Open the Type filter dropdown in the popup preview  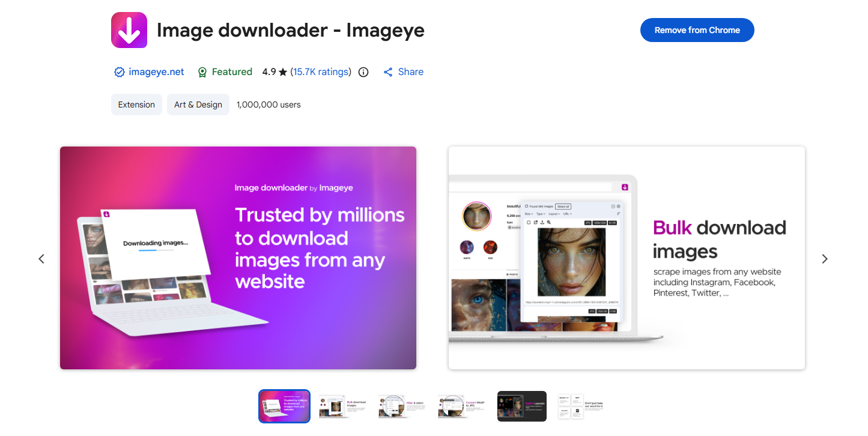[540, 214]
